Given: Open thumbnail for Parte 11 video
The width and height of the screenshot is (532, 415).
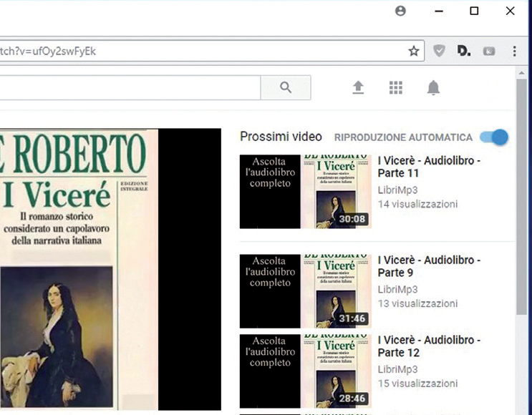Looking at the screenshot, I should 305,192.
